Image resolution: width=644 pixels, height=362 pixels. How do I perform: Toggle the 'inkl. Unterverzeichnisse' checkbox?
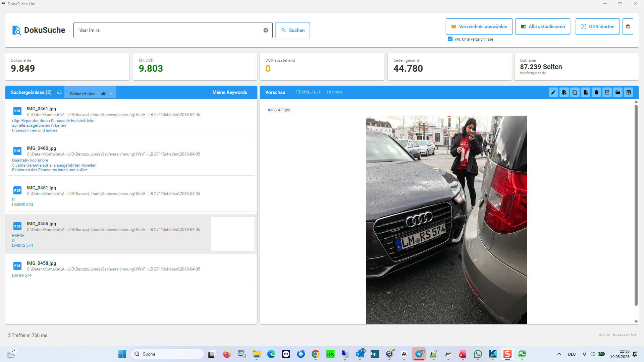pyautogui.click(x=450, y=39)
